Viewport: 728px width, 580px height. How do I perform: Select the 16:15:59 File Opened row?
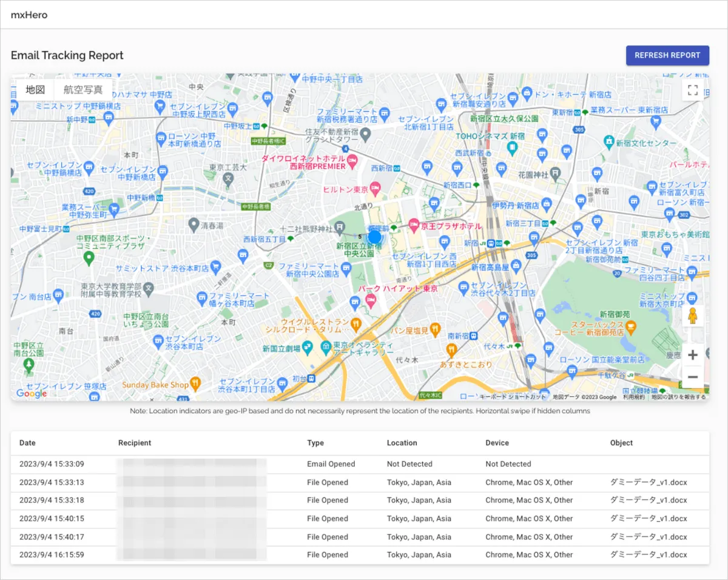point(331,555)
